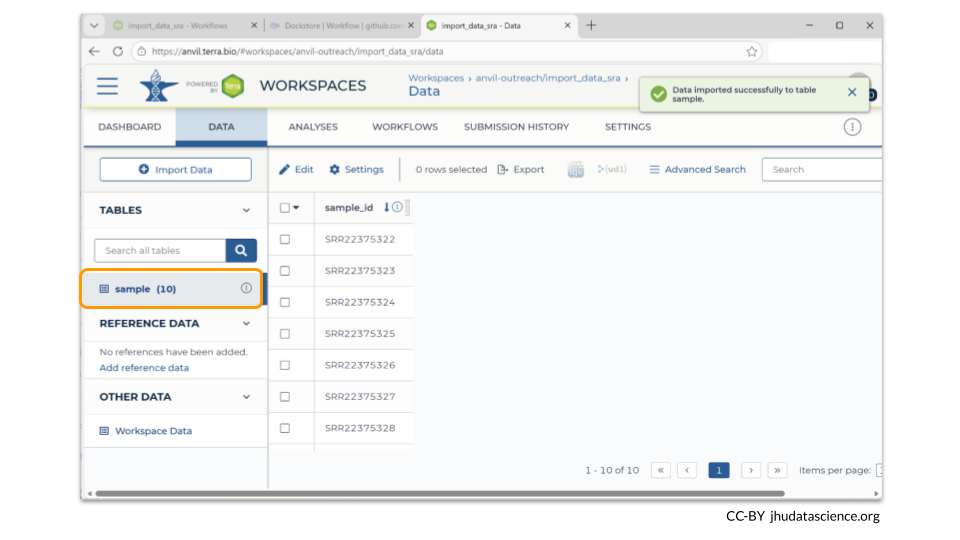Click the WDL workflow launch icon
The height and width of the screenshot is (540, 960).
point(612,170)
